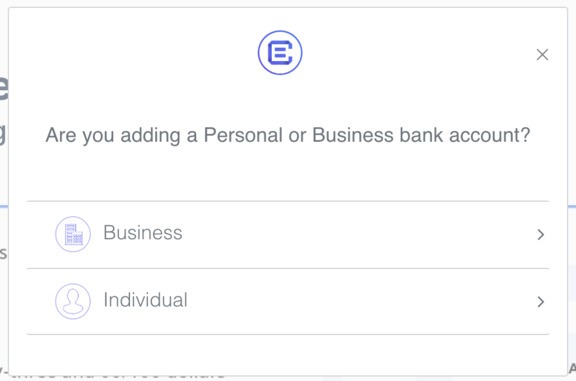Select the Business label text
Viewport: 576px width, 381px height.
143,233
